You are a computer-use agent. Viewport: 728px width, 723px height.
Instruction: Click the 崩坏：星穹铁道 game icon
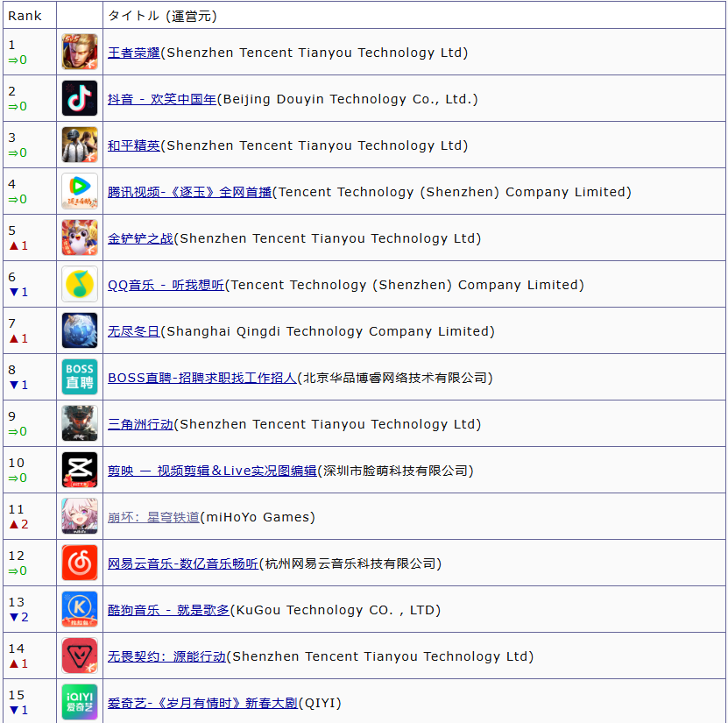tap(80, 516)
